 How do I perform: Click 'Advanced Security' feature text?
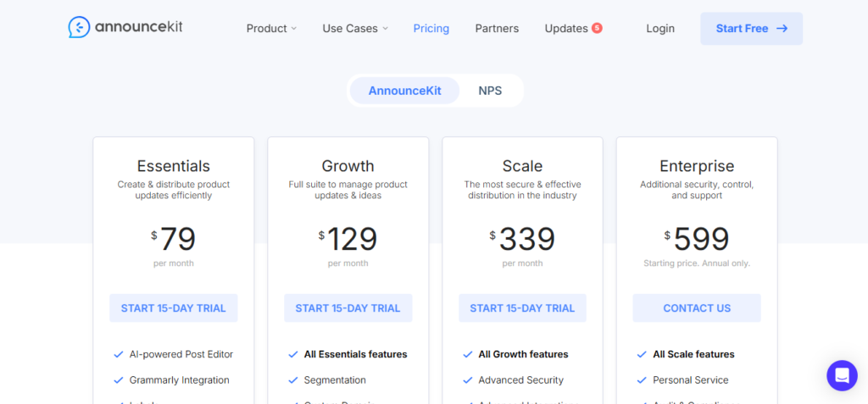pos(521,380)
